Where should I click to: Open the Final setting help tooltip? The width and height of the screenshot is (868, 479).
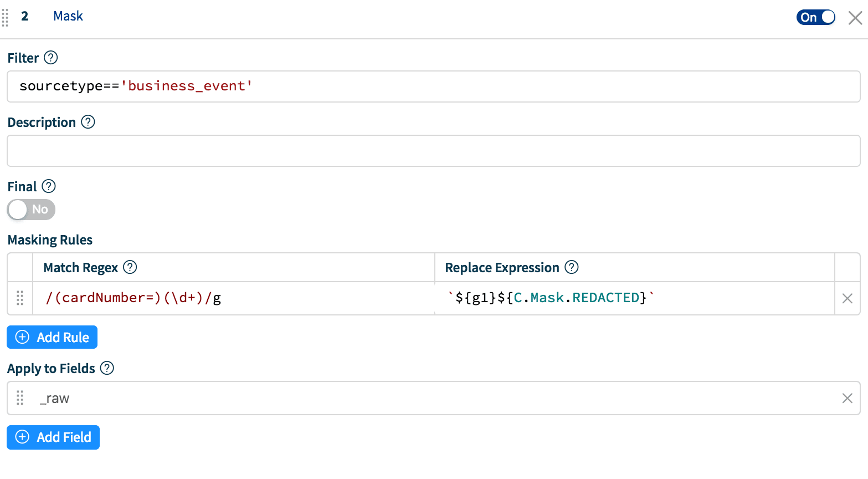[49, 186]
